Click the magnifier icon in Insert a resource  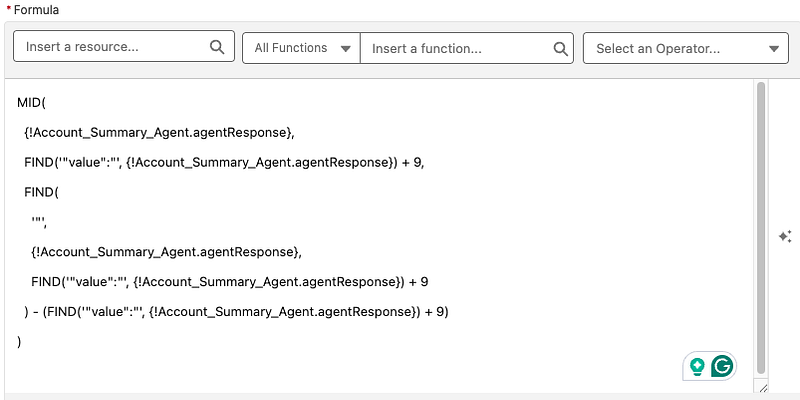217,47
